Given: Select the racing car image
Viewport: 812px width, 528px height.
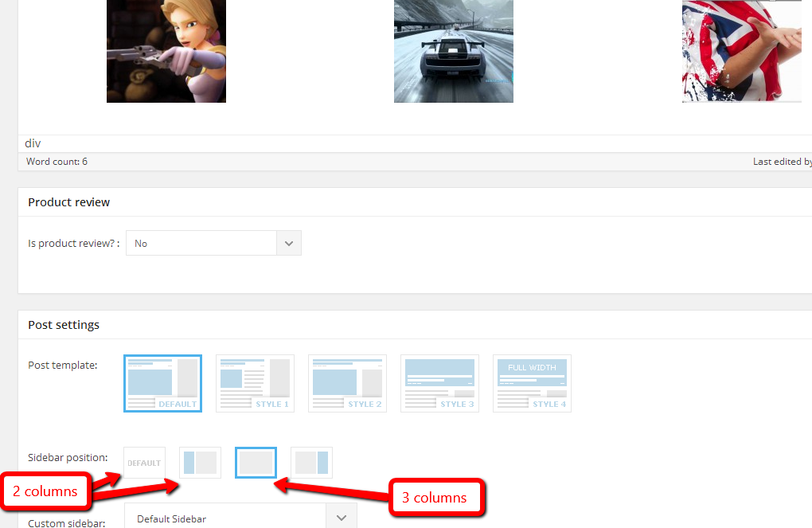Looking at the screenshot, I should click(x=454, y=51).
